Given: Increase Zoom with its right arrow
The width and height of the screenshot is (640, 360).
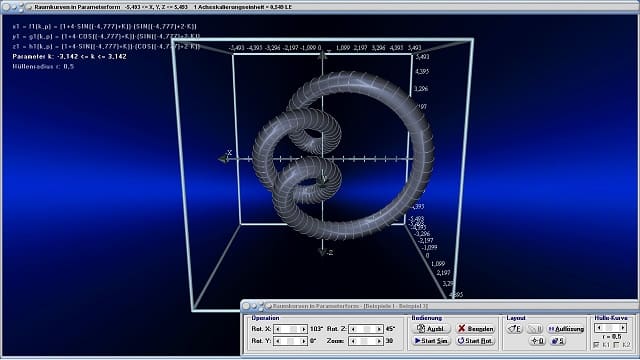Looking at the screenshot, I should 379,341.
